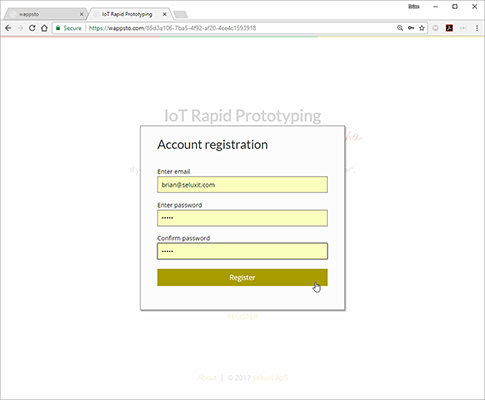Open the zoom magnifier icon in address bar
The height and width of the screenshot is (400, 485).
pyautogui.click(x=400, y=28)
